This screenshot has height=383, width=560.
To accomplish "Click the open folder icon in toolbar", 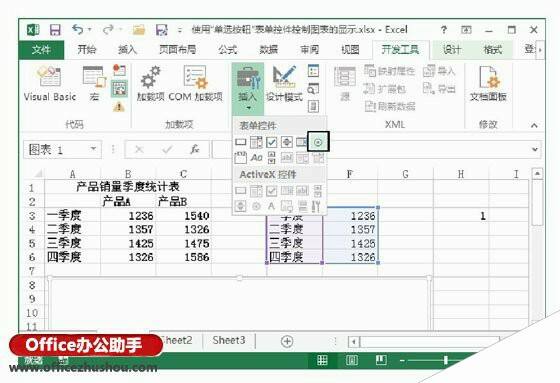I will [x=139, y=30].
